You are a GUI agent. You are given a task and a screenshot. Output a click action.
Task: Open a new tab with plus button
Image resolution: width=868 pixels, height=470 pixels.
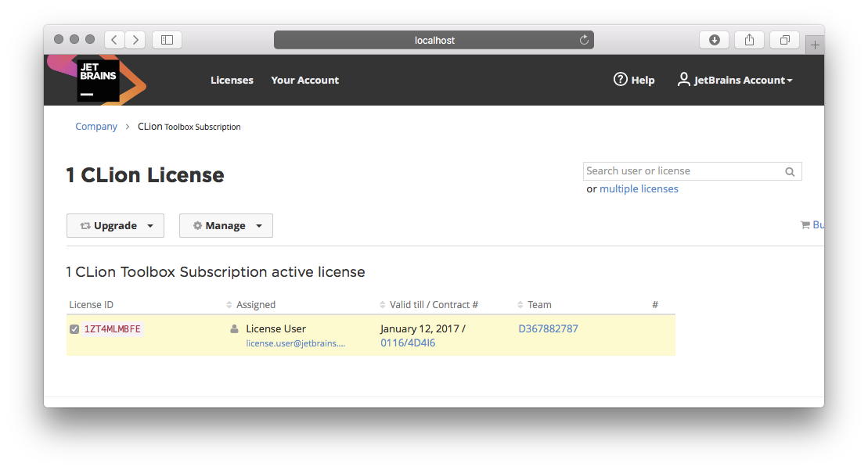[815, 45]
